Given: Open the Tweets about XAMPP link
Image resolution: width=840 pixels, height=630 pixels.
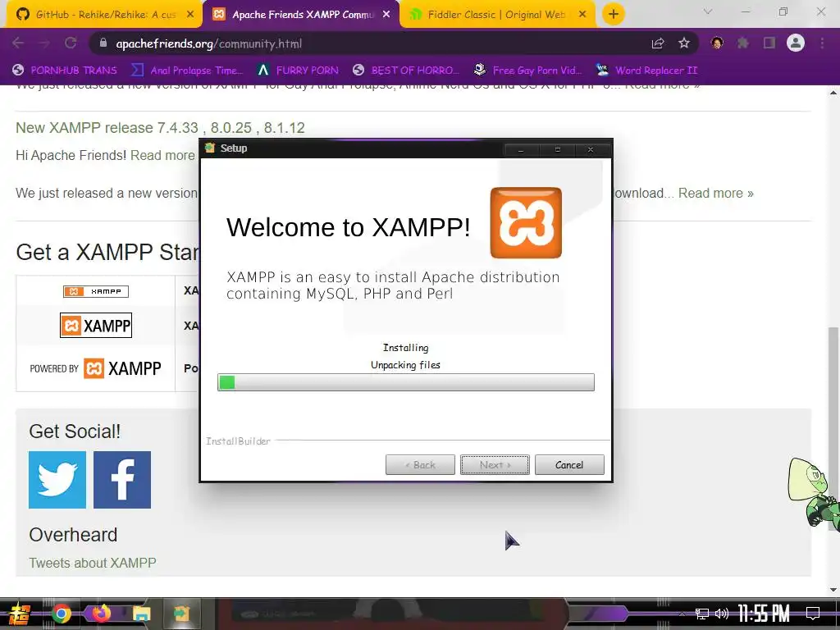Looking at the screenshot, I should [x=93, y=563].
